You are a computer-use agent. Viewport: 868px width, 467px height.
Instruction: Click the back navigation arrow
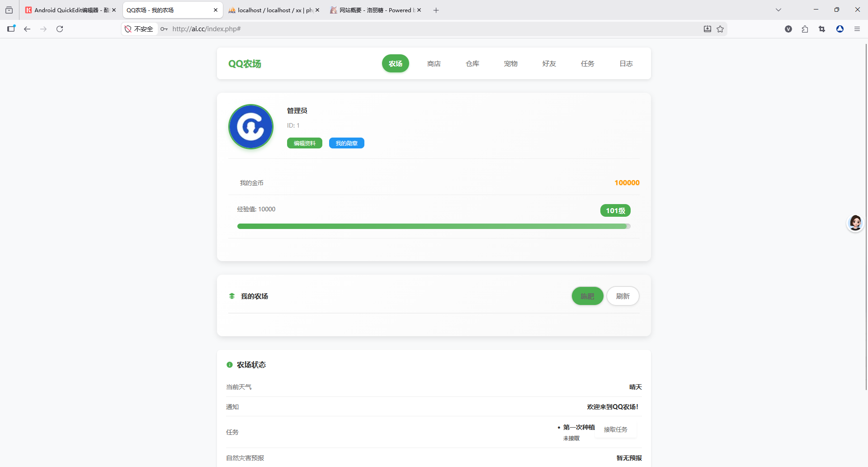[x=27, y=29]
